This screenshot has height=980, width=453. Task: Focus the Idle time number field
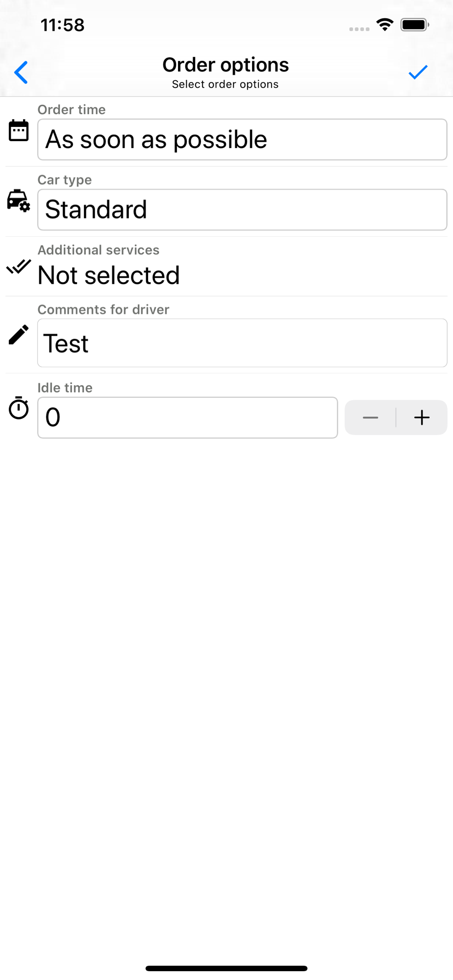click(x=188, y=417)
